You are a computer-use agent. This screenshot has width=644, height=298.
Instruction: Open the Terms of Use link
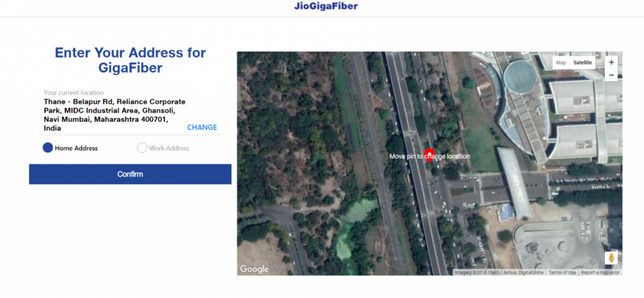point(563,273)
